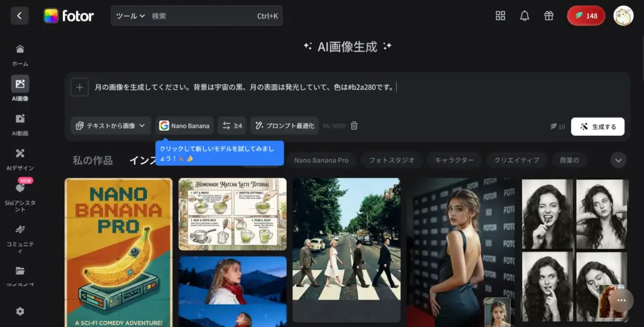Click プロンプト最適化 button
The image size is (644, 327).
point(285,126)
